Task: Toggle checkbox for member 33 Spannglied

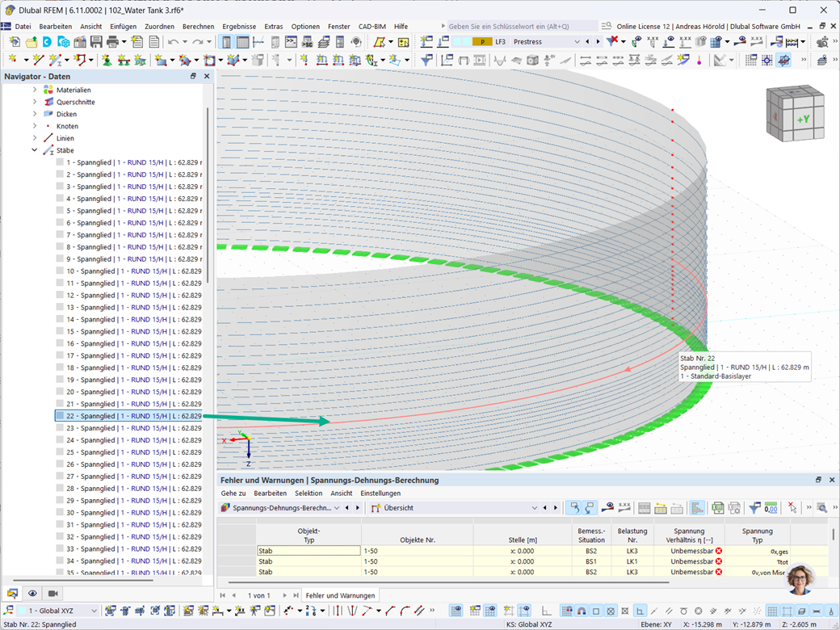Action: pyautogui.click(x=60, y=549)
